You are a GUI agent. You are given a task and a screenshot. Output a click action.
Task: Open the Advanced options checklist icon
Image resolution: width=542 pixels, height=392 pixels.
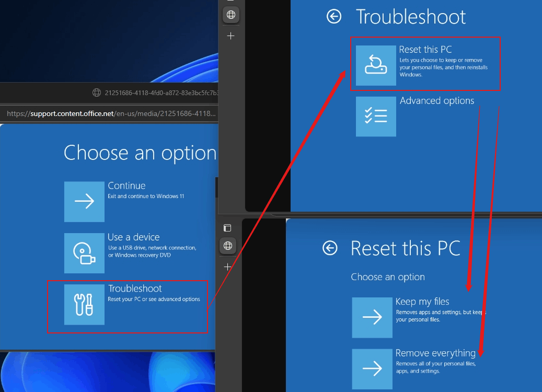(376, 117)
